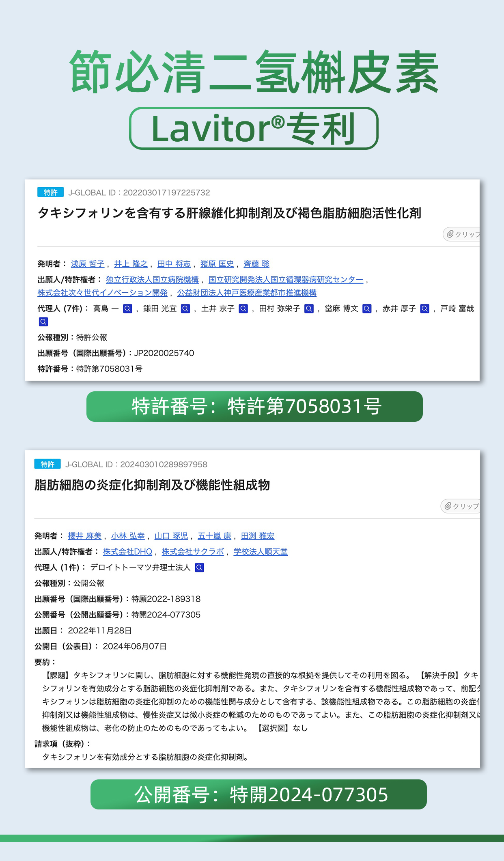Screen dimensions: 504x861
Task: Open applicant link 株式会社次々世代イノベーション開発
Action: 103,293
